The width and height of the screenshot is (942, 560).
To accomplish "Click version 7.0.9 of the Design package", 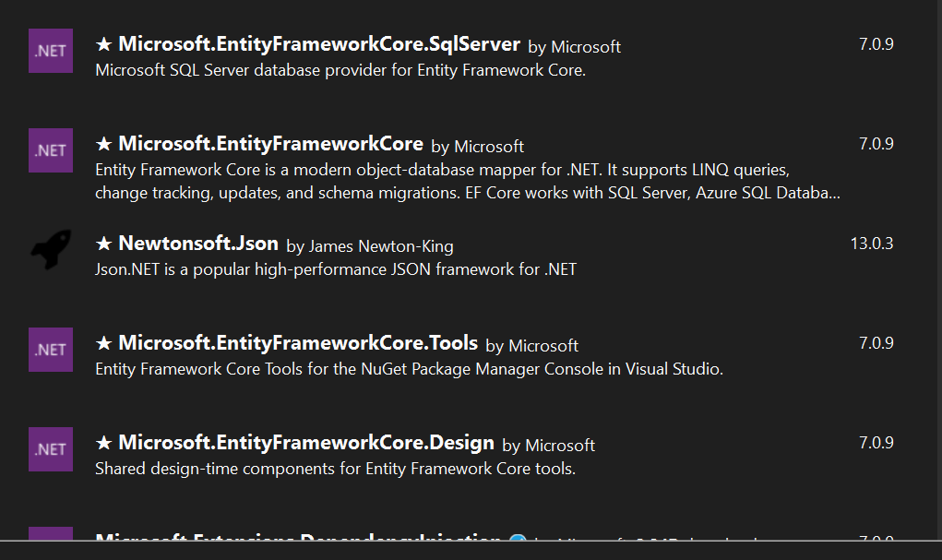I will (876, 443).
